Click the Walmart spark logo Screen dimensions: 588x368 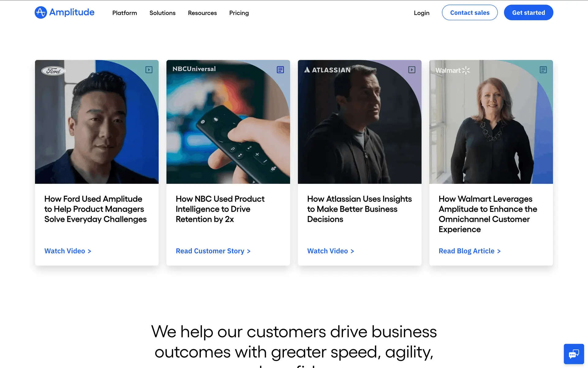pos(466,71)
